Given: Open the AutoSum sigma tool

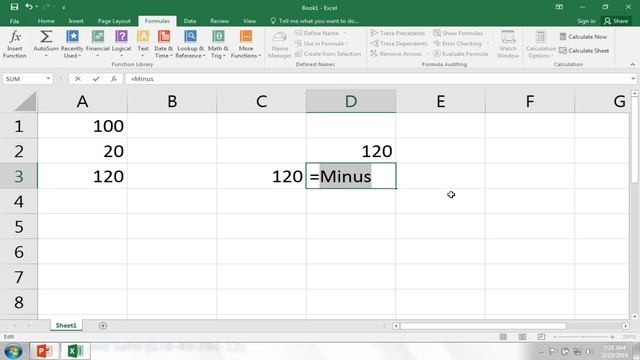Looking at the screenshot, I should tap(46, 44).
